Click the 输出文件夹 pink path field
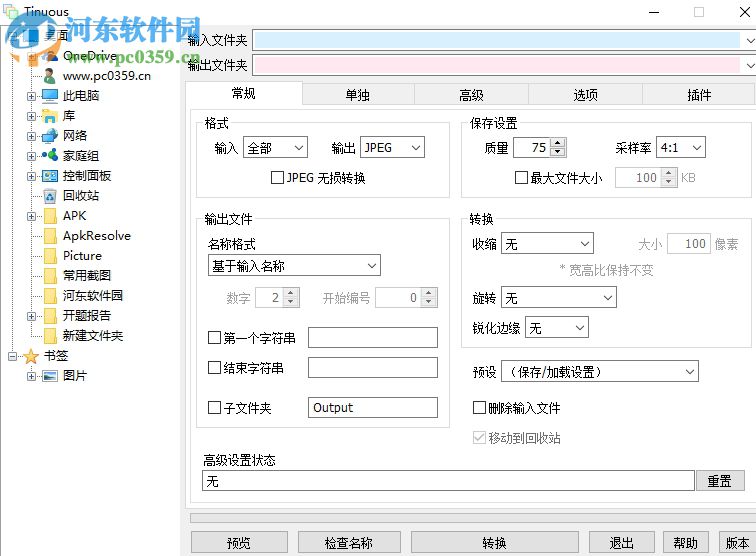756x556 pixels. pos(497,65)
